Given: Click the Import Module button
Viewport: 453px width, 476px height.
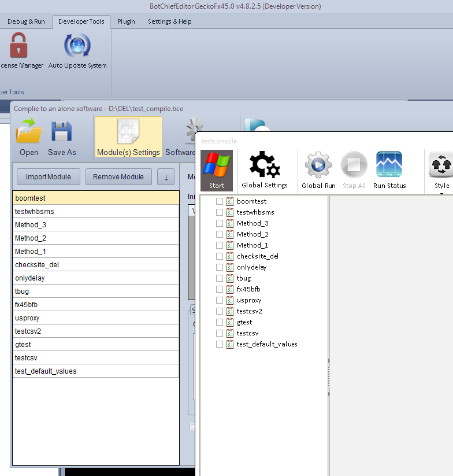Looking at the screenshot, I should click(49, 177).
